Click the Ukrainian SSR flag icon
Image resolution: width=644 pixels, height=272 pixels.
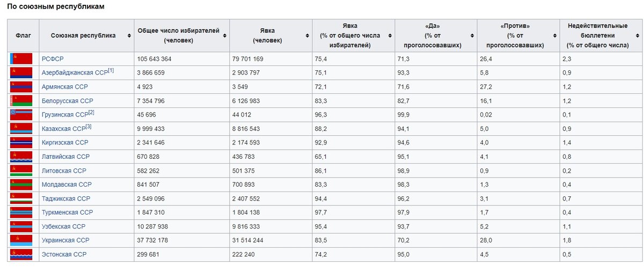click(x=21, y=240)
